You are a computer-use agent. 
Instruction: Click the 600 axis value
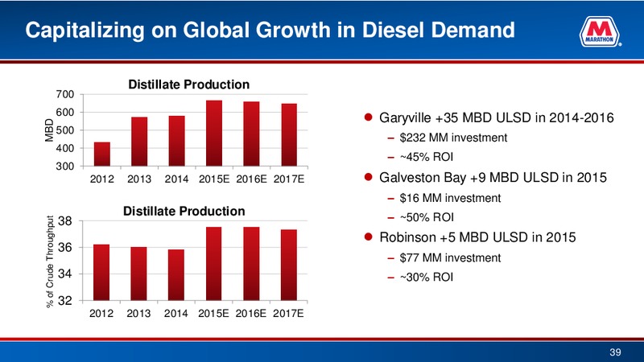click(x=65, y=113)
